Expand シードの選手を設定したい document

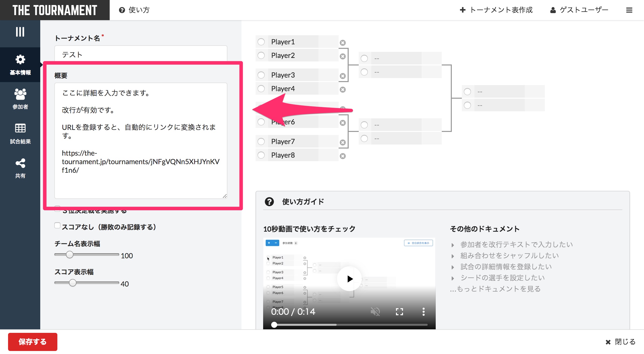502,278
